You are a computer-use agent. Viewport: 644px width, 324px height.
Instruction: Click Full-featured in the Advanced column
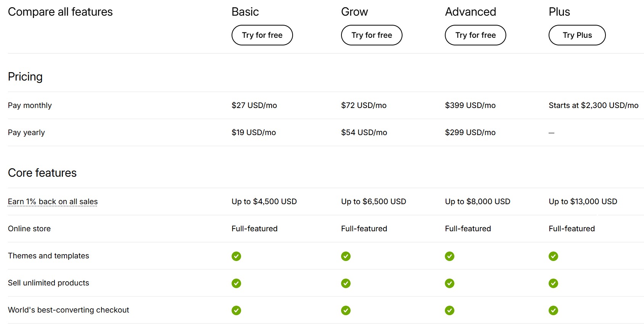pos(468,229)
